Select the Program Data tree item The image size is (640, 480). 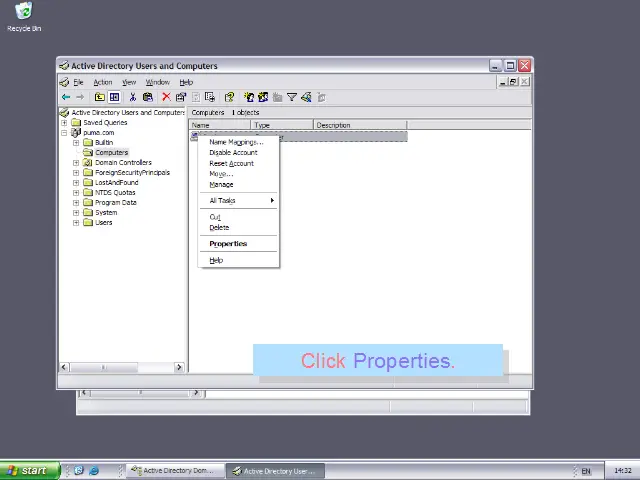[116, 202]
